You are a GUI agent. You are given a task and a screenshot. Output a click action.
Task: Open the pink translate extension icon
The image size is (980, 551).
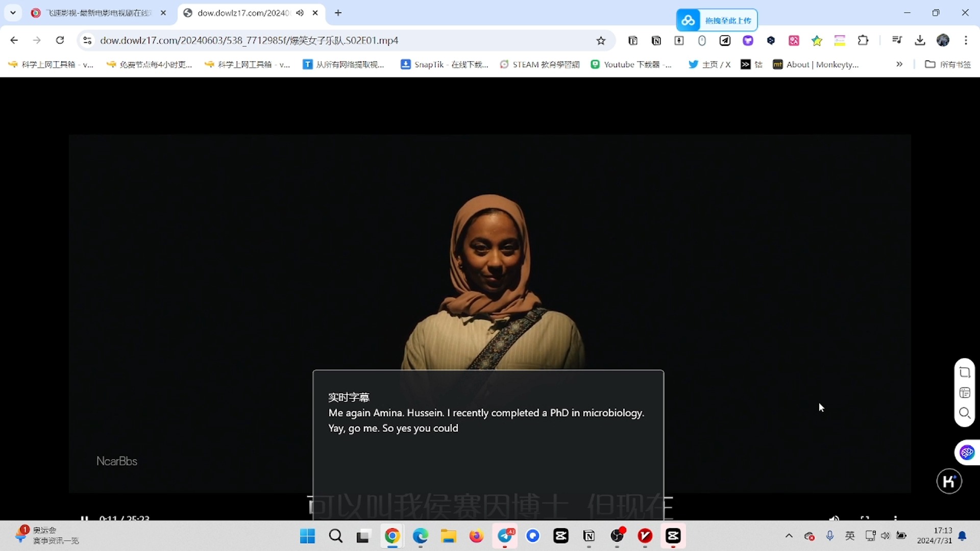[x=794, y=41]
